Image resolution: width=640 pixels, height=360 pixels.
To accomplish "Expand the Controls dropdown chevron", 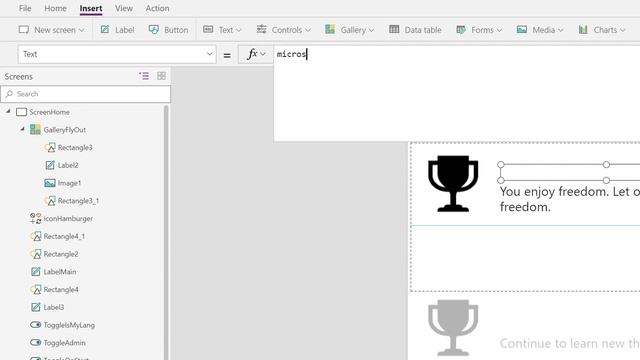I will coord(308,30).
